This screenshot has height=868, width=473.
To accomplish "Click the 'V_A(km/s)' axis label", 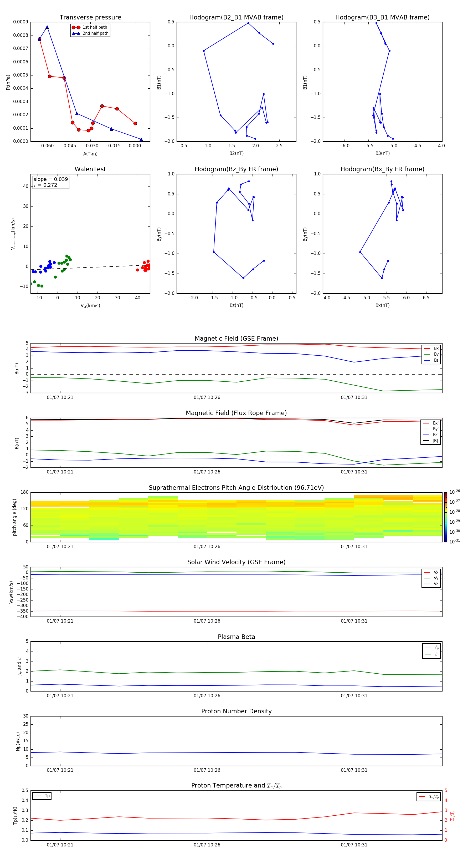I will pyautogui.click(x=90, y=306).
